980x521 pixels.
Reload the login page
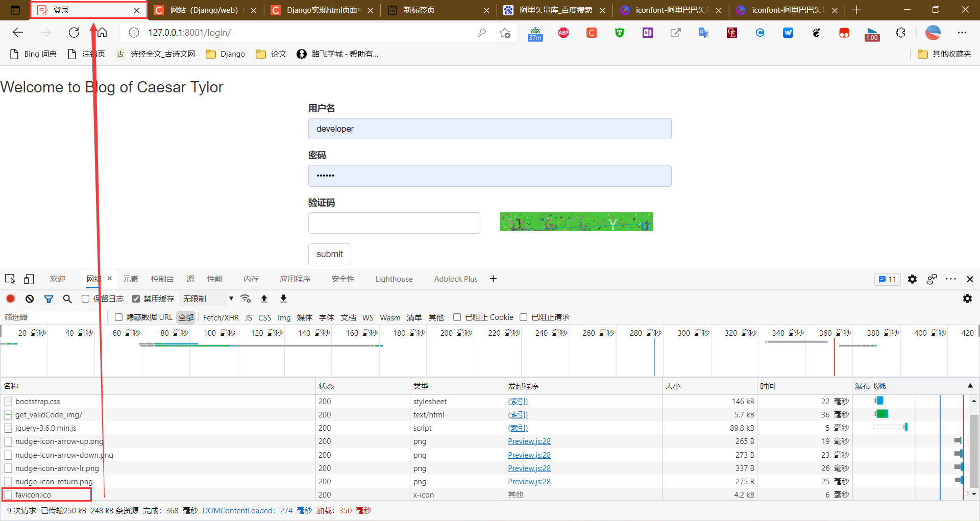pos(74,33)
